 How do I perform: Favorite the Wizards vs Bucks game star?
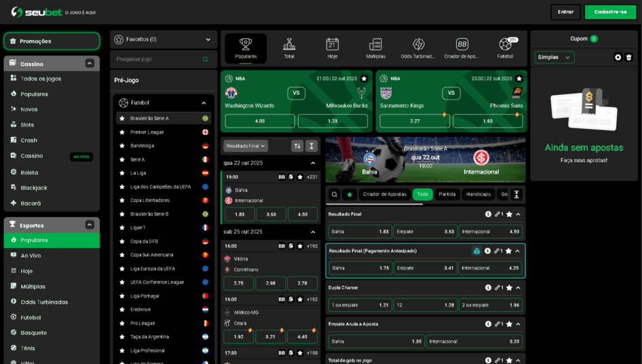[364, 79]
